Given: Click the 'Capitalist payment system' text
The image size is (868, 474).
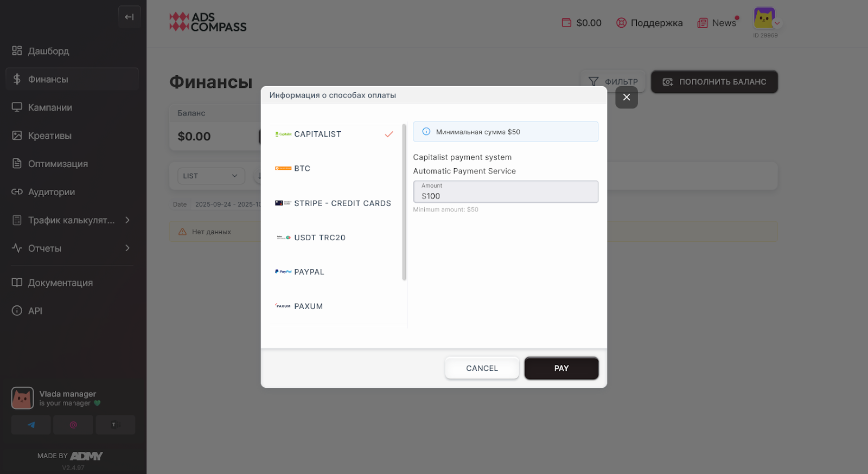Looking at the screenshot, I should [462, 157].
